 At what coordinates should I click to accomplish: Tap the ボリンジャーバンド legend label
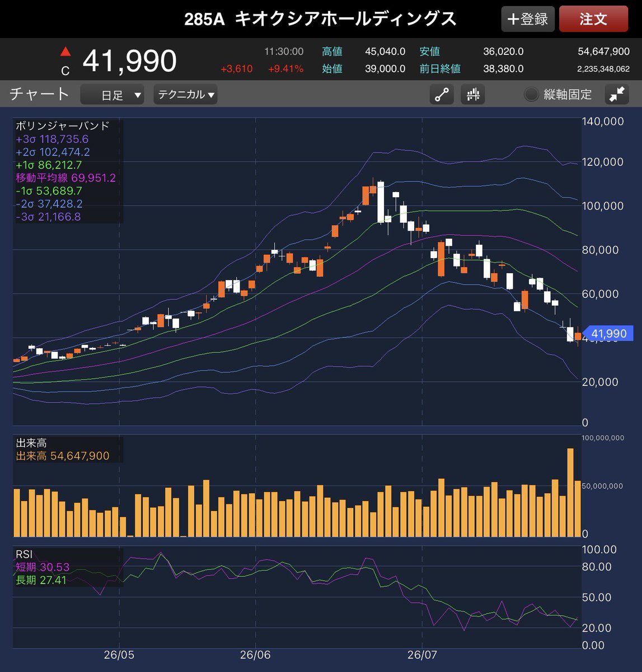[x=63, y=125]
